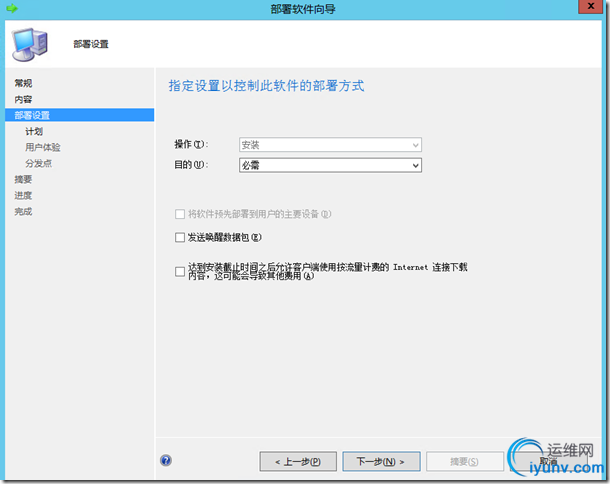Select 完成 in the sidebar
Screen dimensions: 610x484
tap(23, 212)
